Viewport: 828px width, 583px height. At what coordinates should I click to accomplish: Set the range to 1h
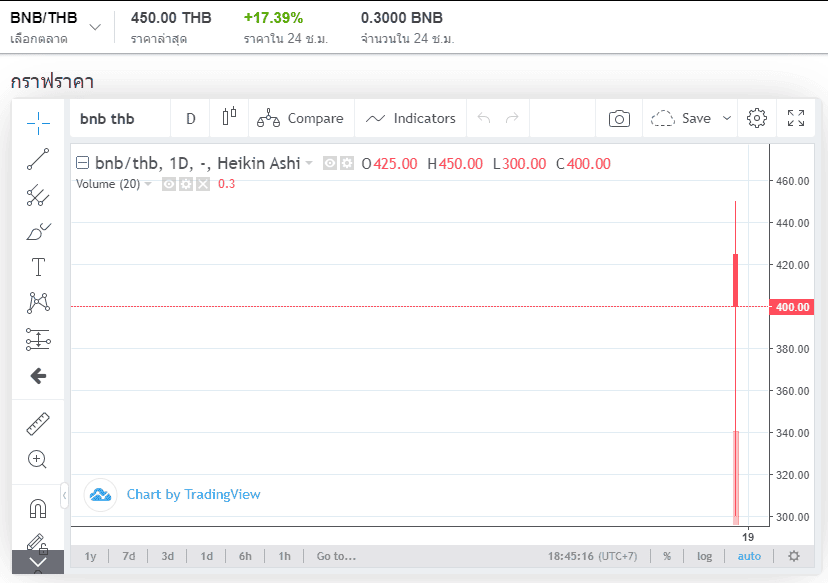(285, 556)
